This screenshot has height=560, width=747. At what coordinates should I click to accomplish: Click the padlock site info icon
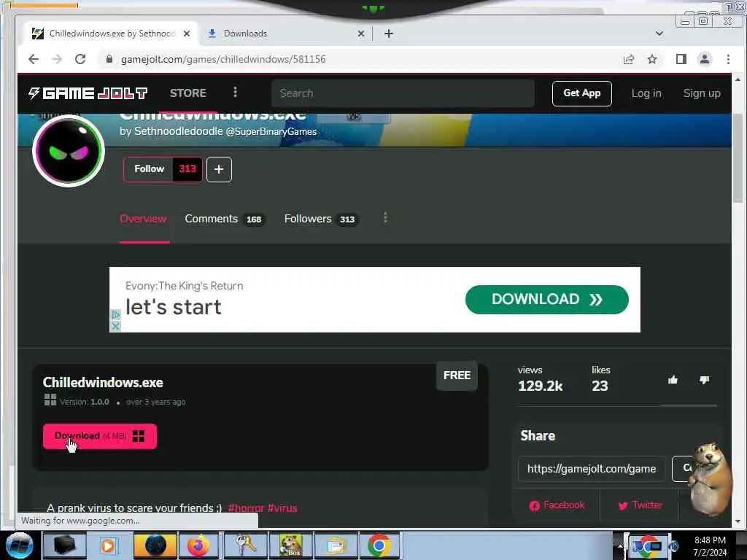[109, 59]
